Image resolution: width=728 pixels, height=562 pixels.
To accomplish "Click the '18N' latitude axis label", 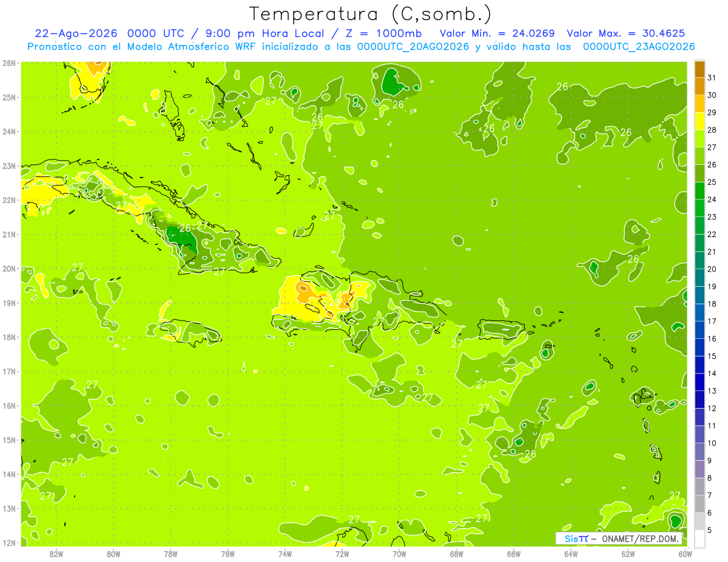I will [x=9, y=337].
